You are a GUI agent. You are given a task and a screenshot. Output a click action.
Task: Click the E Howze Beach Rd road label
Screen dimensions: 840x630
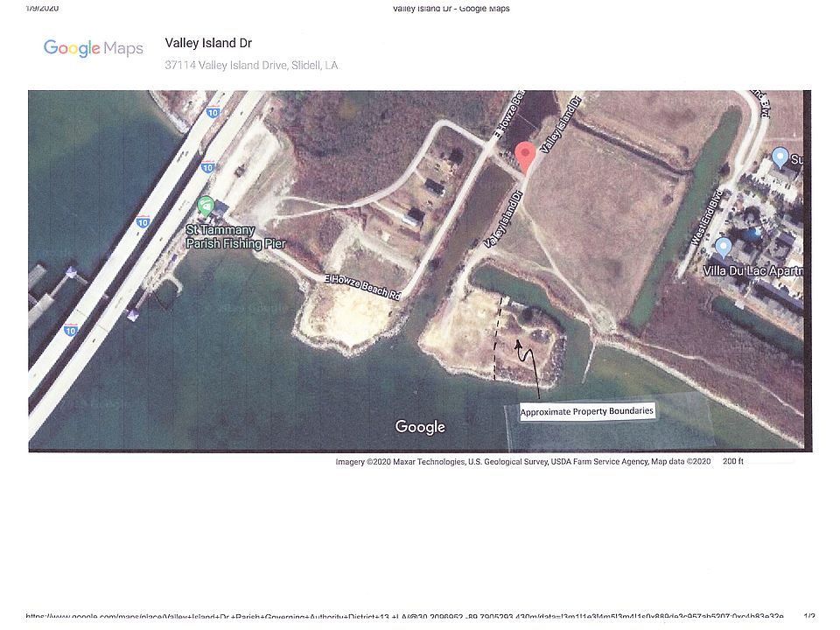(x=362, y=287)
